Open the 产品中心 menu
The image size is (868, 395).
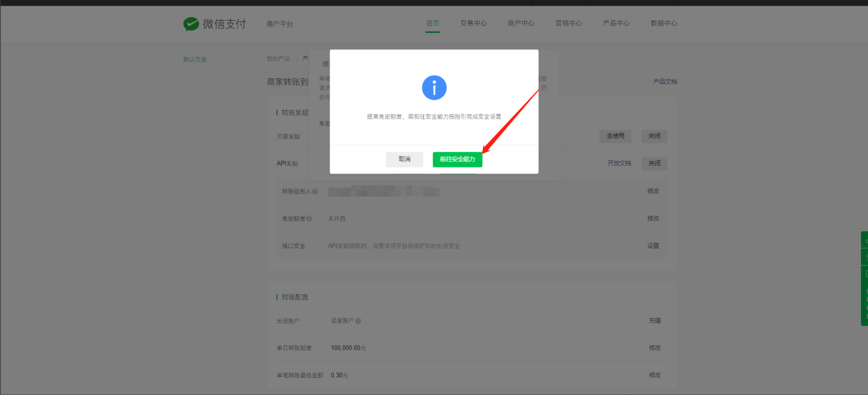pos(616,23)
